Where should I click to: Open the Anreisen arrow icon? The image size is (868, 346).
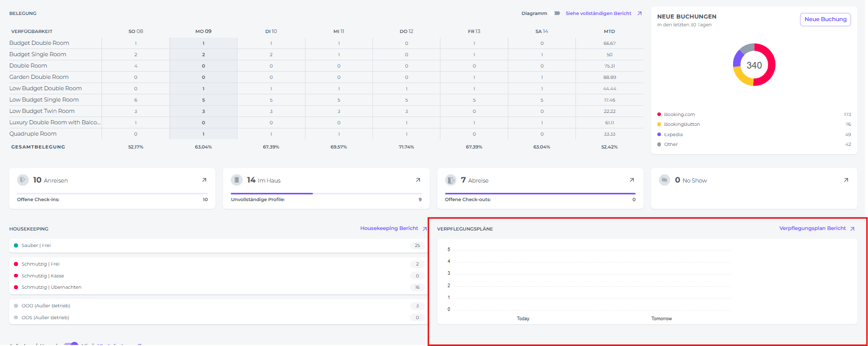pyautogui.click(x=204, y=180)
